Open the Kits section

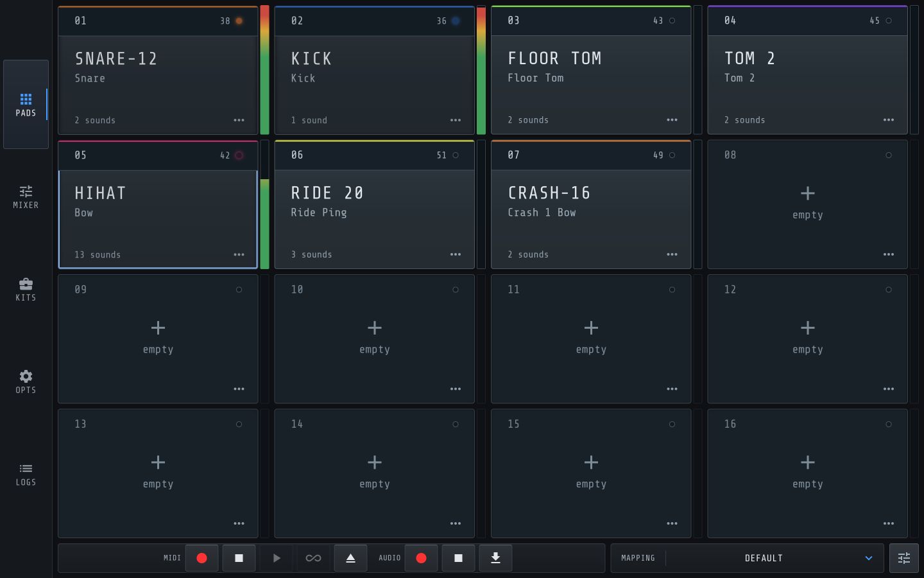click(26, 290)
